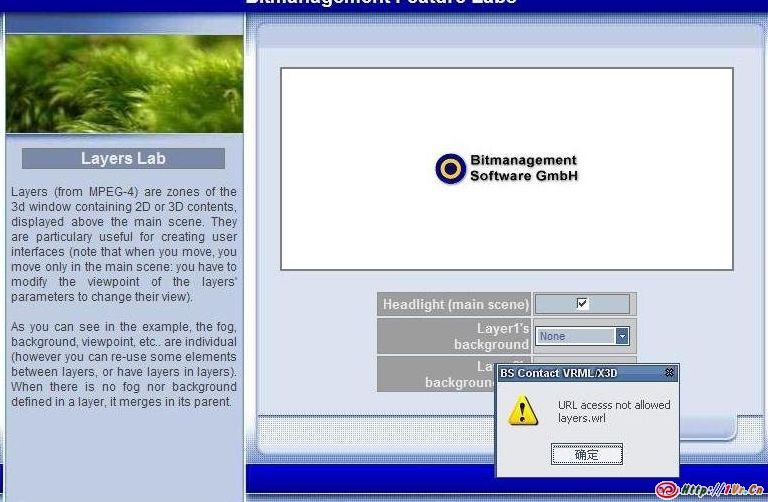This screenshot has width=768, height=502.
Task: Close the BS Contact VRML/X3D dialog
Action: click(669, 373)
